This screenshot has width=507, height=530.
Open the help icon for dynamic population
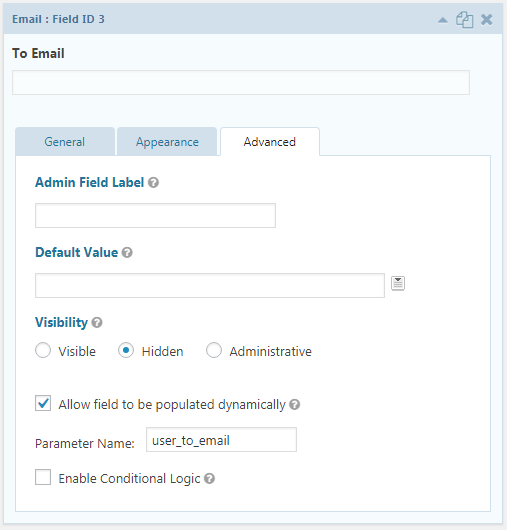(x=295, y=405)
